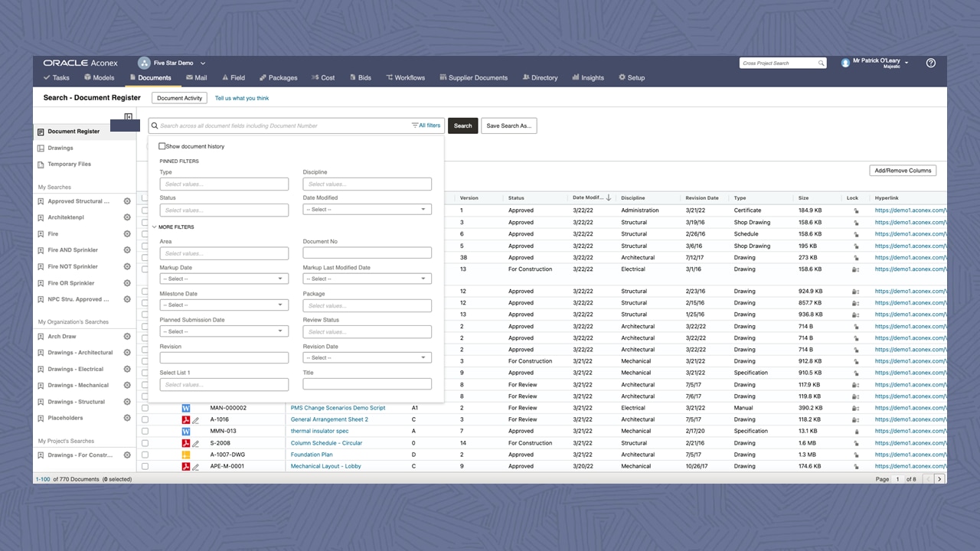980x551 pixels.
Task: Click the Five Star Demo project logo
Action: point(144,63)
